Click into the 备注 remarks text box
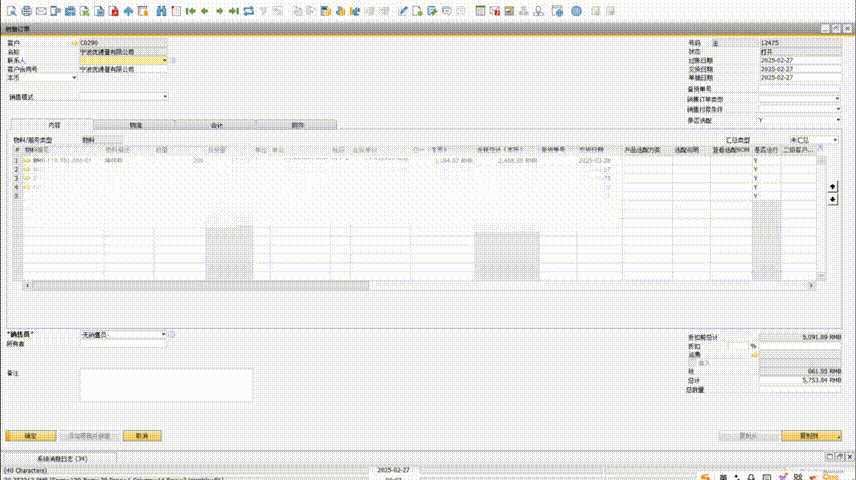 pyautogui.click(x=166, y=385)
